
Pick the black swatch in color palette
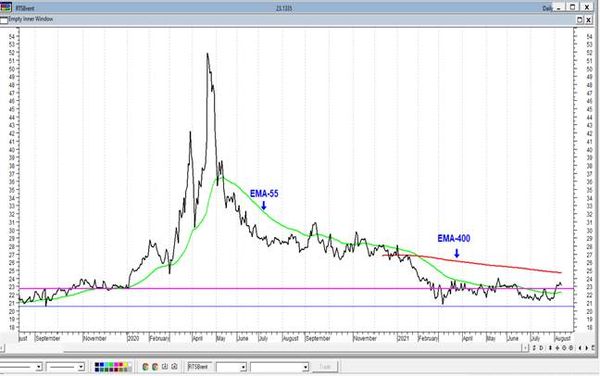click(97, 365)
